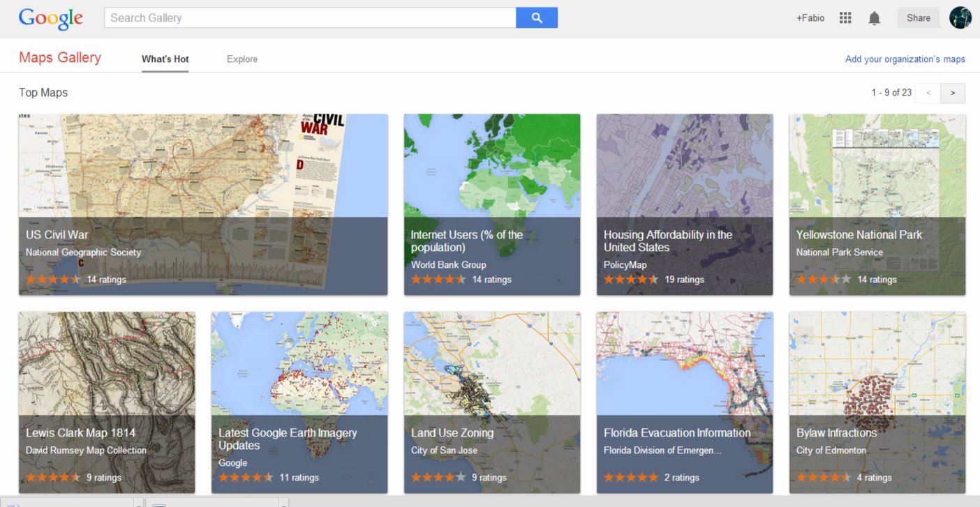Focus the Search Gallery input field
The height and width of the screenshot is (507, 980).
click(x=310, y=18)
